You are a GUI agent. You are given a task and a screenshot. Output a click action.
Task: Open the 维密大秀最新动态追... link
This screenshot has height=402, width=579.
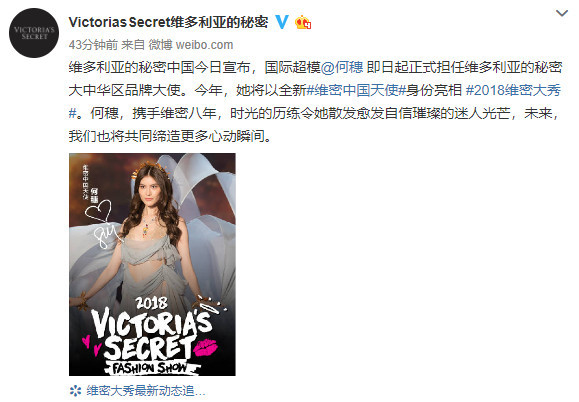tap(146, 391)
